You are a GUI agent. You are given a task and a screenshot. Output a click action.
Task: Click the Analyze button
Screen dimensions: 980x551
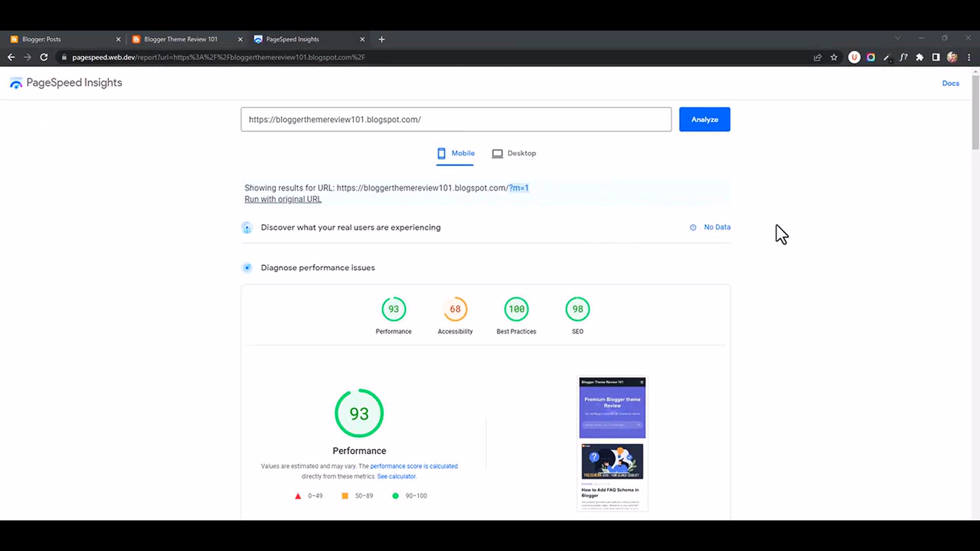click(704, 119)
